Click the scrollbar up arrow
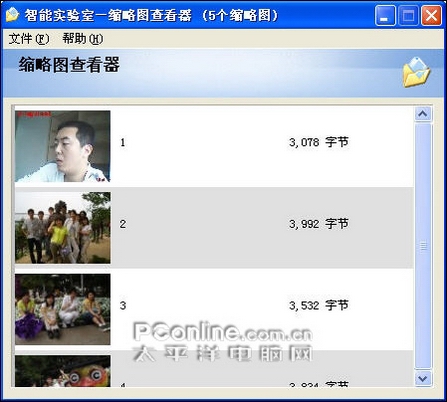Viewport: 447px width, 402px height. (x=423, y=114)
